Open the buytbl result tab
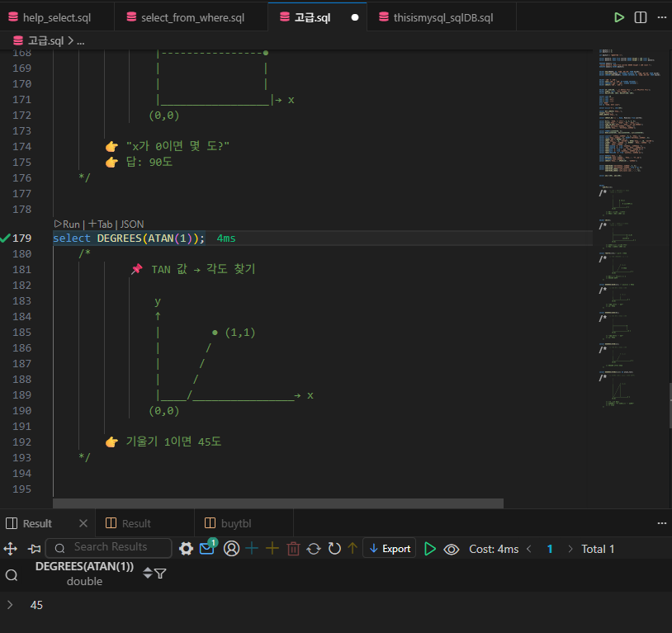Image resolution: width=672 pixels, height=633 pixels. (x=236, y=523)
